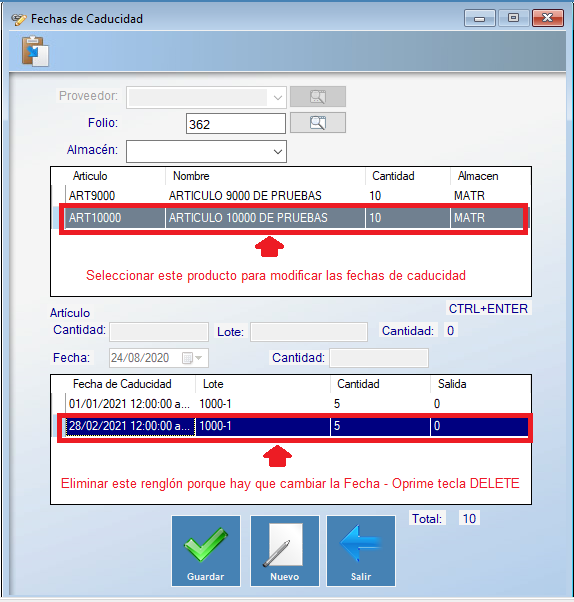Maximize the Fechas de Caducidad window
The image size is (574, 602).
click(x=513, y=18)
